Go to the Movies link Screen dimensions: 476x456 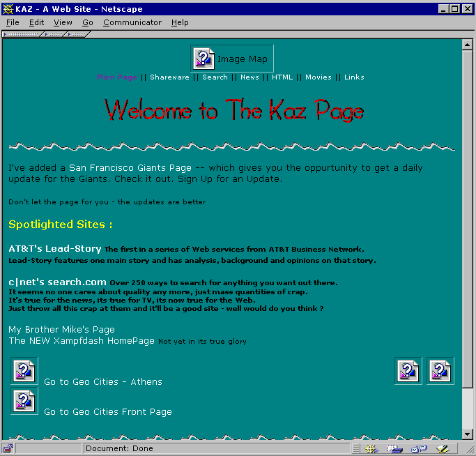[318, 77]
